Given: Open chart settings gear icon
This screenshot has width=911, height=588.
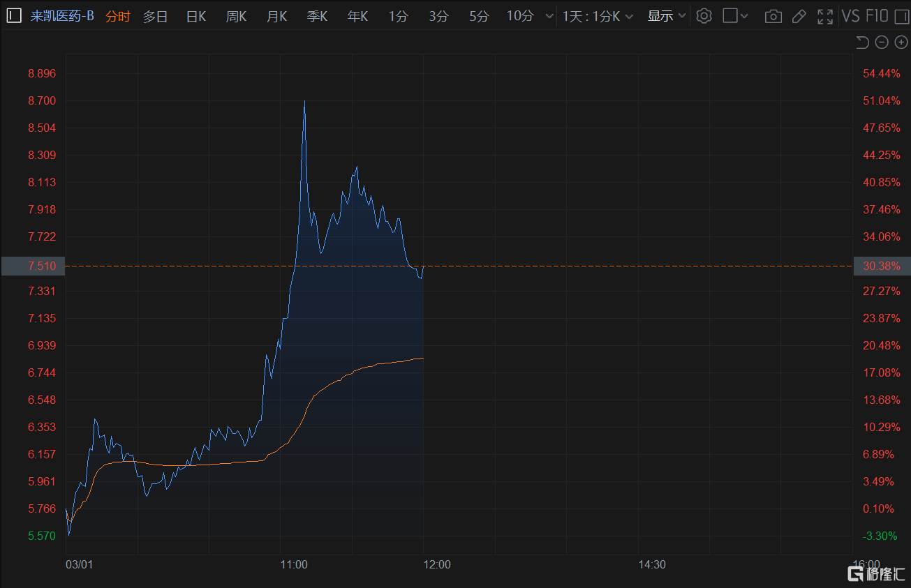Looking at the screenshot, I should pos(704,16).
